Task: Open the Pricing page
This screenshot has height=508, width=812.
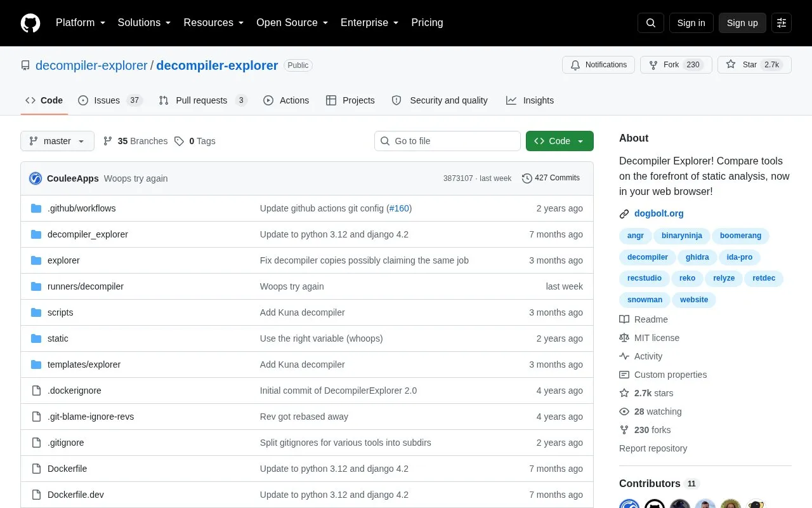Action: 427,23
